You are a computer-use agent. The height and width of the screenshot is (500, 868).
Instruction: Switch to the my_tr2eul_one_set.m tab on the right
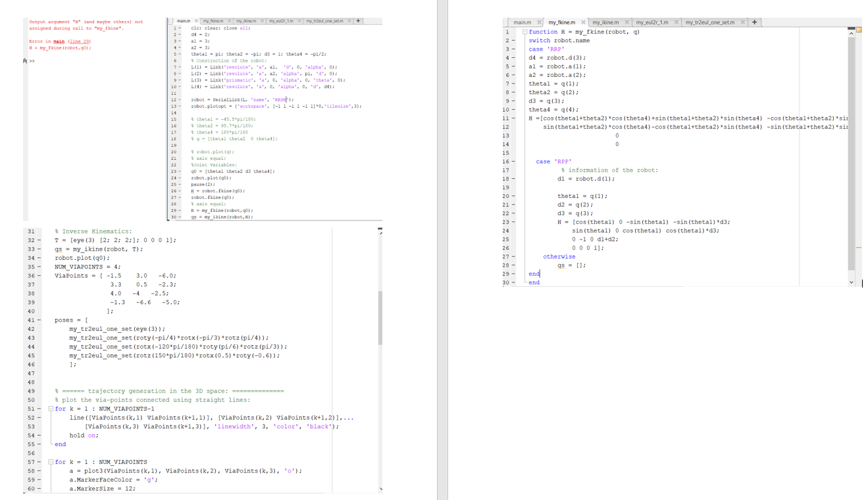709,22
